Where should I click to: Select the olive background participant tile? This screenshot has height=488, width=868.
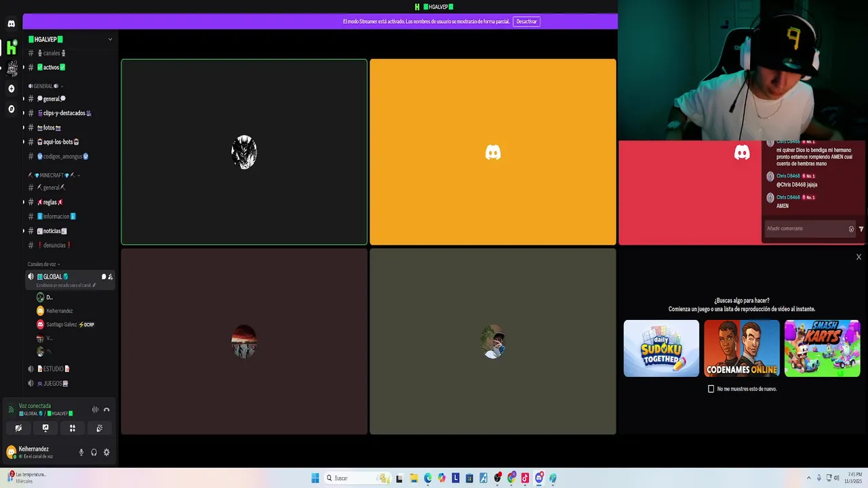pos(493,342)
